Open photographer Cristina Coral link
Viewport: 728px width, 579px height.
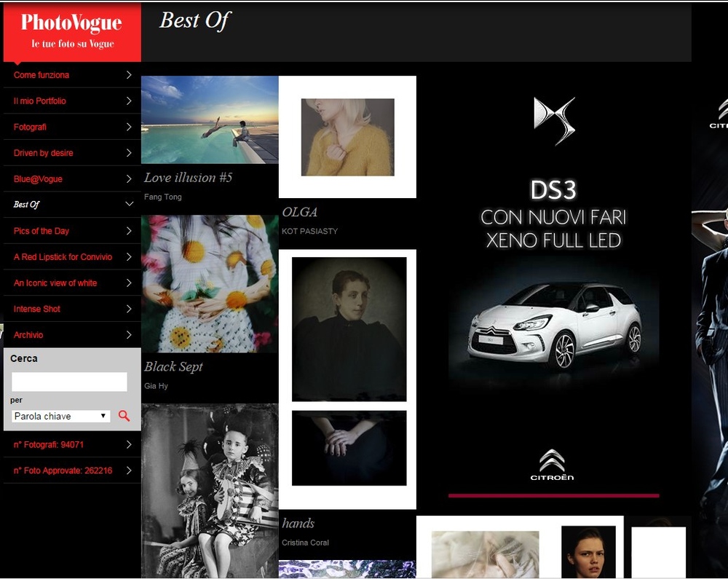(305, 543)
